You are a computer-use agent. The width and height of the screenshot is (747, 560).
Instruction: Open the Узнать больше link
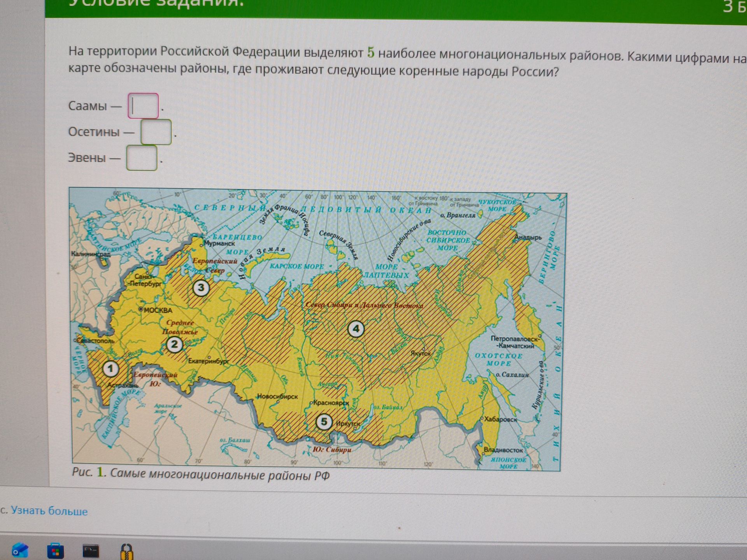pyautogui.click(x=49, y=511)
